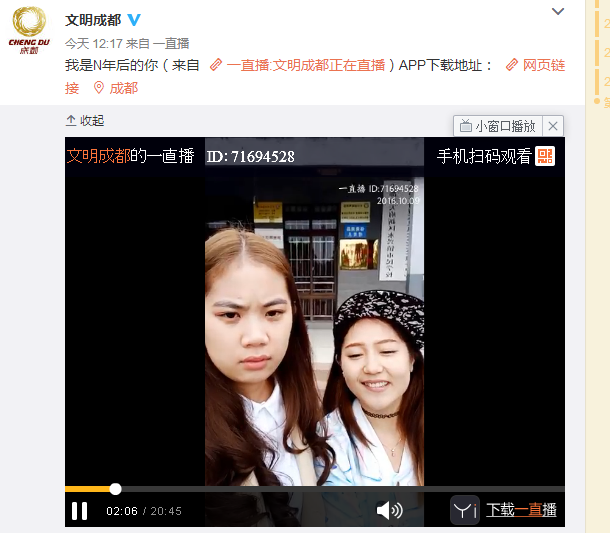Open 小窗口播放 mini window mode
This screenshot has width=610, height=533.
[498, 126]
